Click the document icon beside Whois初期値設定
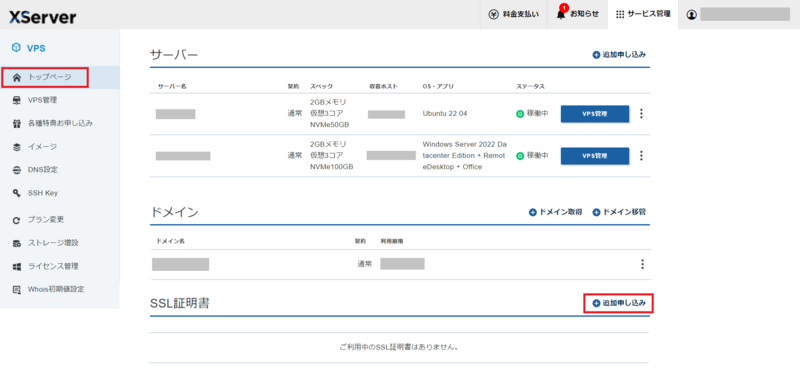Image resolution: width=800 pixels, height=380 pixels. click(x=16, y=290)
